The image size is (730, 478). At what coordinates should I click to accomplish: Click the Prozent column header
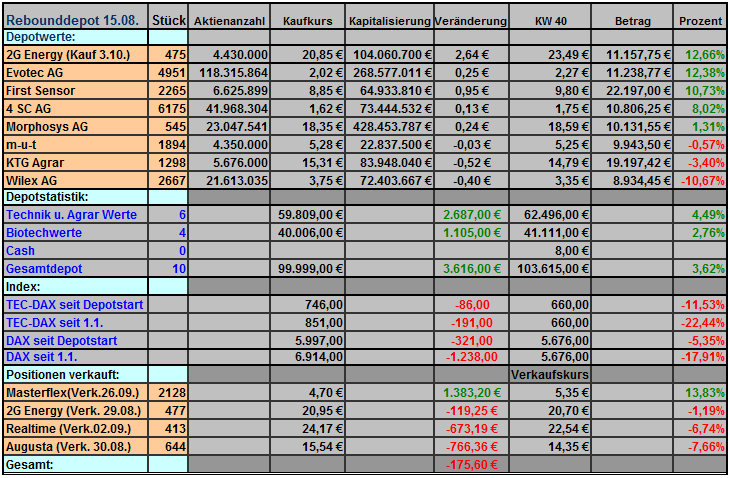[700, 17]
